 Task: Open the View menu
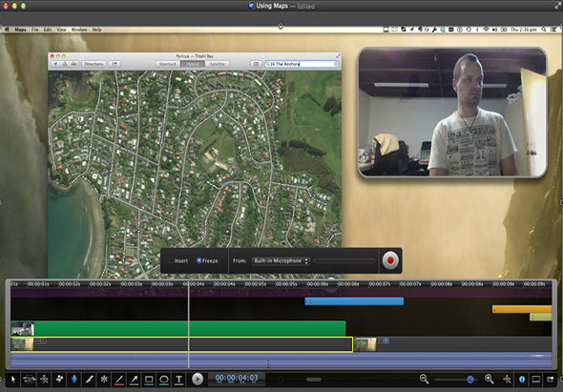pos(61,30)
